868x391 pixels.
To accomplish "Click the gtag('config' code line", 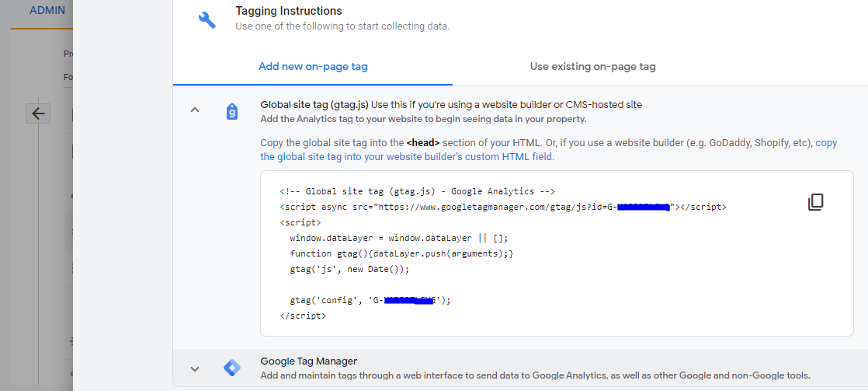I will [x=370, y=300].
